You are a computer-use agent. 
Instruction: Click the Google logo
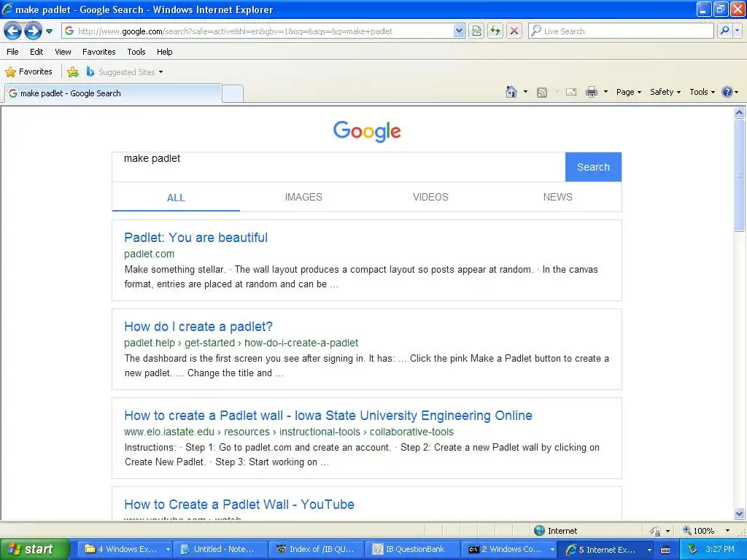point(367,131)
